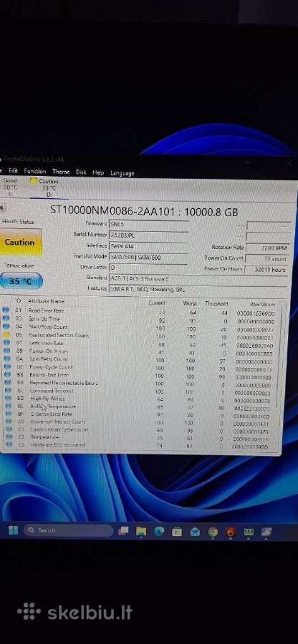Select the Read Error Rate attribute row
The height and width of the screenshot is (644, 298).
[140, 312]
